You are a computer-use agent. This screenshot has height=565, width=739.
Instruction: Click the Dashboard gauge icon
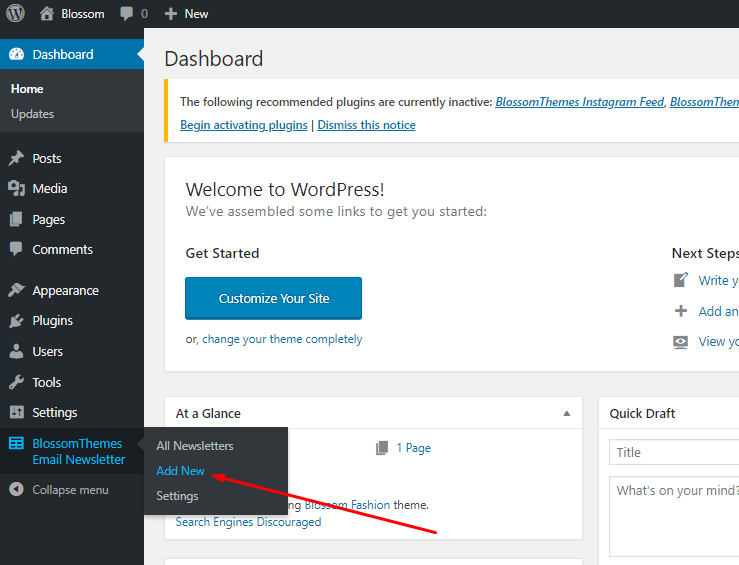16,54
